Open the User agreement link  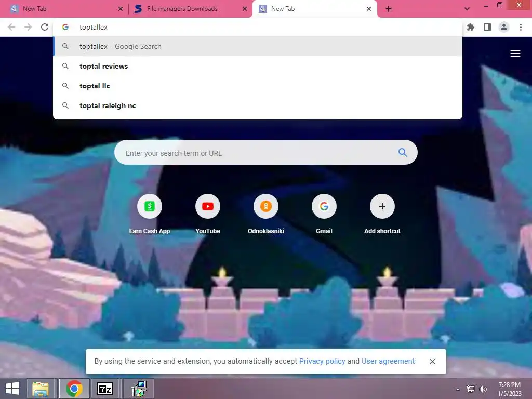(x=388, y=362)
